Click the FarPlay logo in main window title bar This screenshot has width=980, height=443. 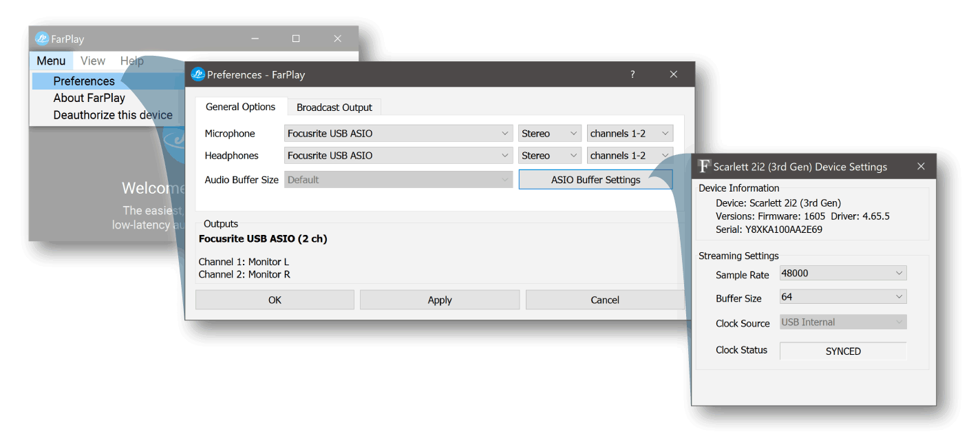(42, 39)
